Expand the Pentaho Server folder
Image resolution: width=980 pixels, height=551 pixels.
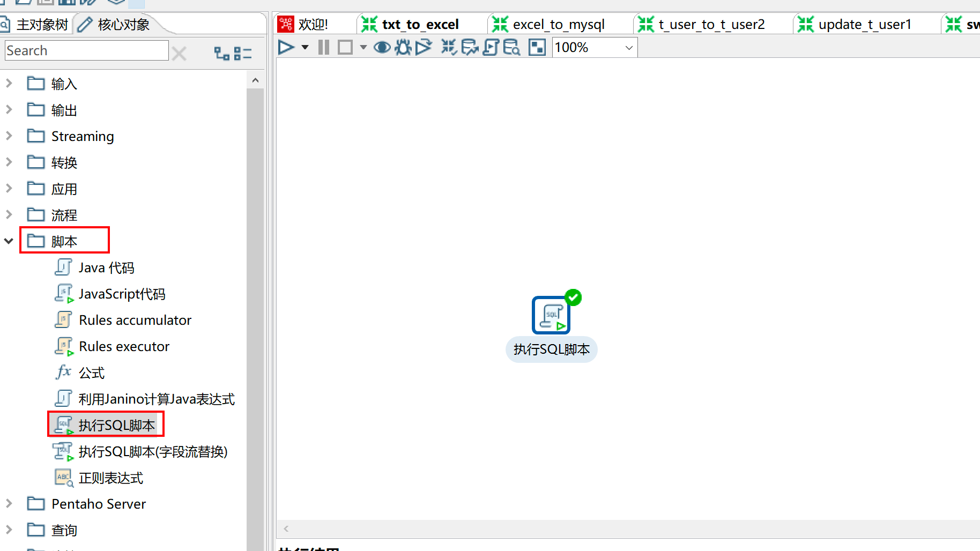(x=9, y=504)
